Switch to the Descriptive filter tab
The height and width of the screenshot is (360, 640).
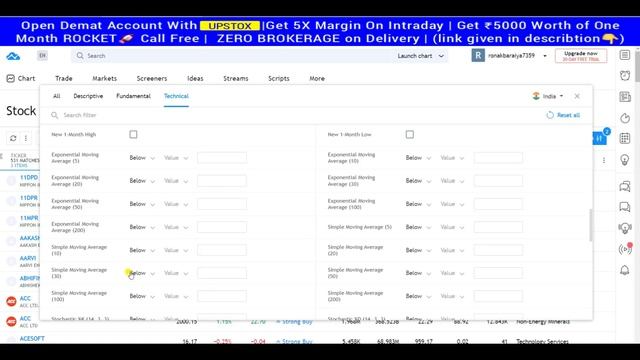88,96
